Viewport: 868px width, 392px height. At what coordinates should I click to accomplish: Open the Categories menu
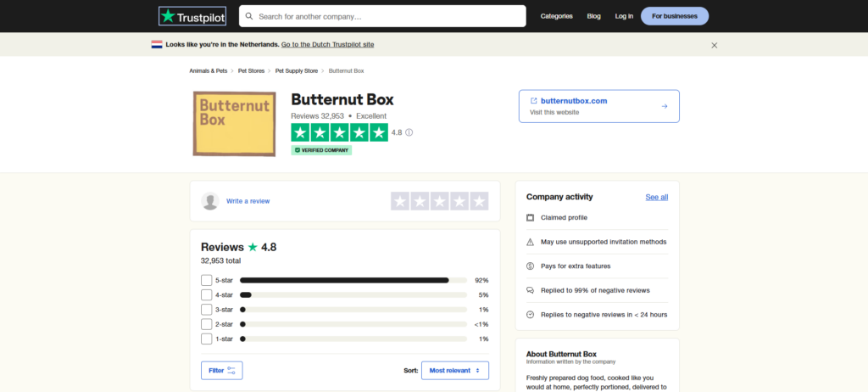tap(556, 16)
